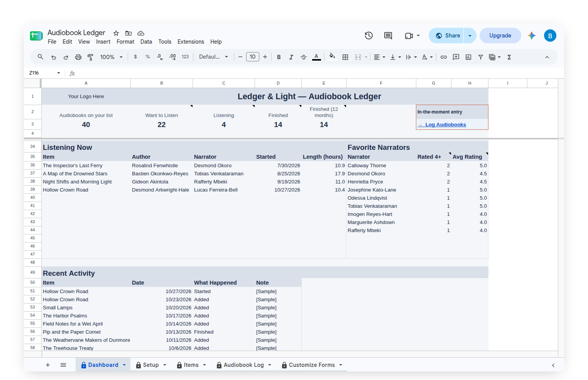The width and height of the screenshot is (588, 380).
Task: Click the Z116 name box field
Action: click(41, 73)
